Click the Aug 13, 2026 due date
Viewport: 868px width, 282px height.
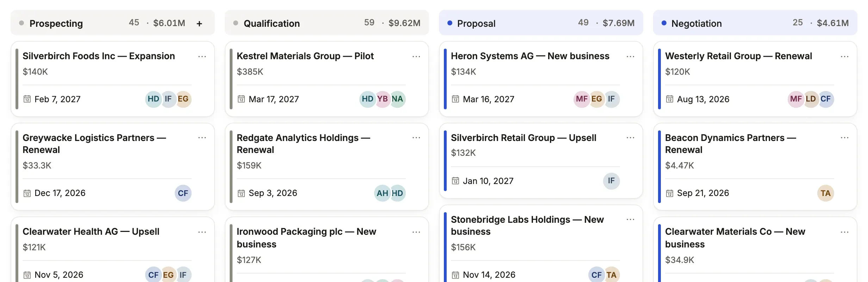coord(703,99)
